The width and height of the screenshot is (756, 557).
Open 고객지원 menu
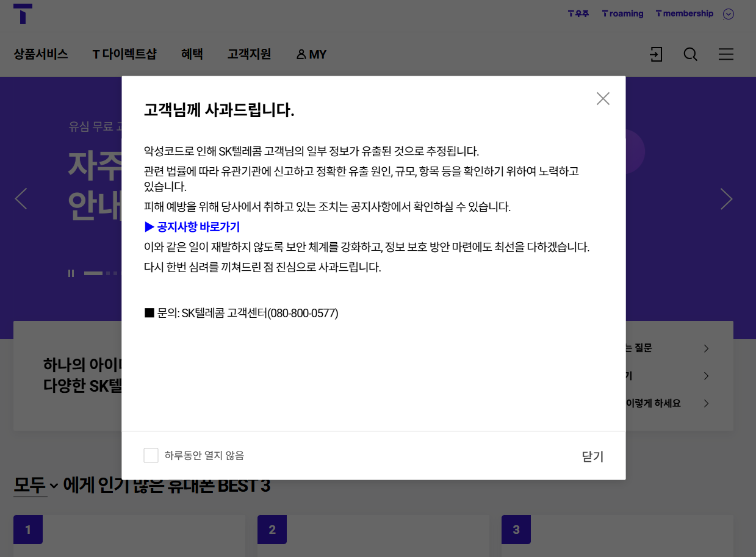tap(249, 54)
